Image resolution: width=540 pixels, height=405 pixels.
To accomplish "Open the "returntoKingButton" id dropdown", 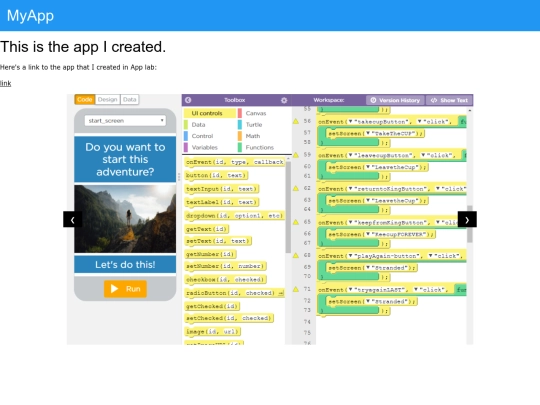I will 350,189.
